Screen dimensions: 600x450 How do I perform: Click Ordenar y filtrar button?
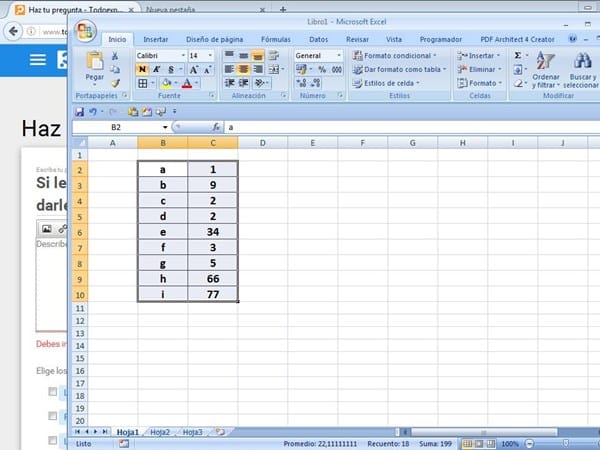tap(546, 70)
